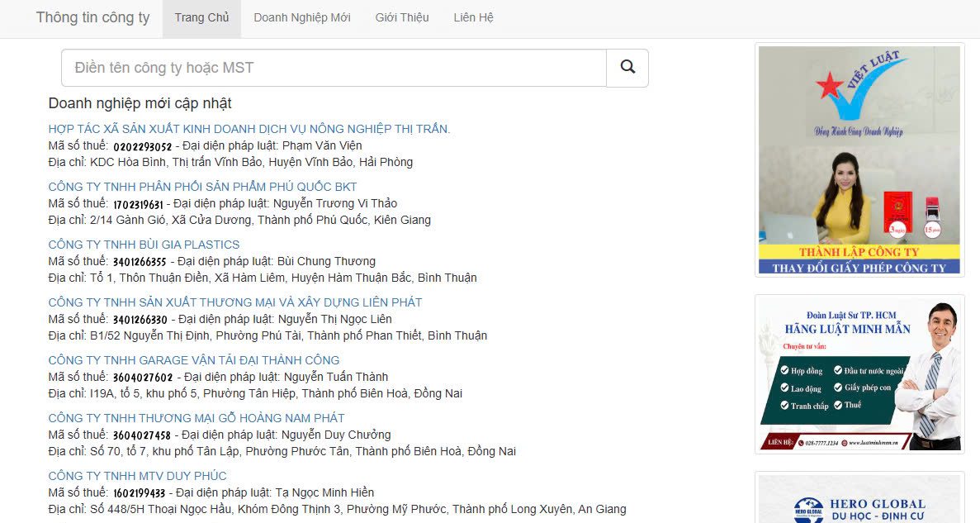Focus the company name or MST search field
This screenshot has width=980, height=523.
[334, 68]
